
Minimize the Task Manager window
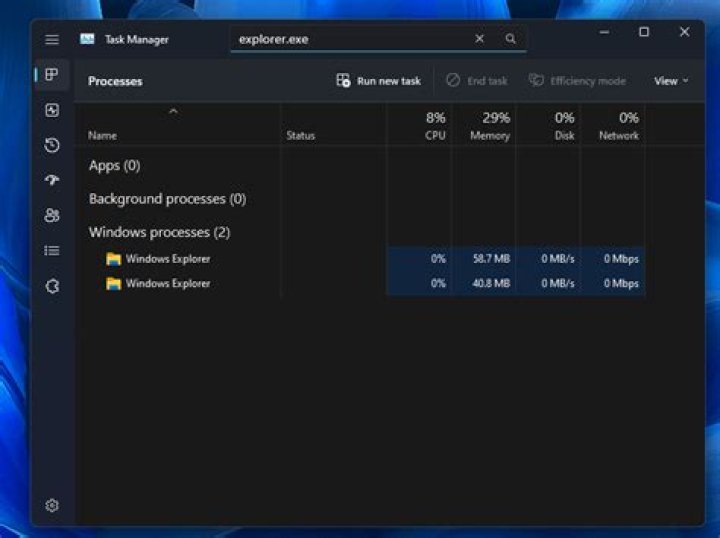click(604, 32)
